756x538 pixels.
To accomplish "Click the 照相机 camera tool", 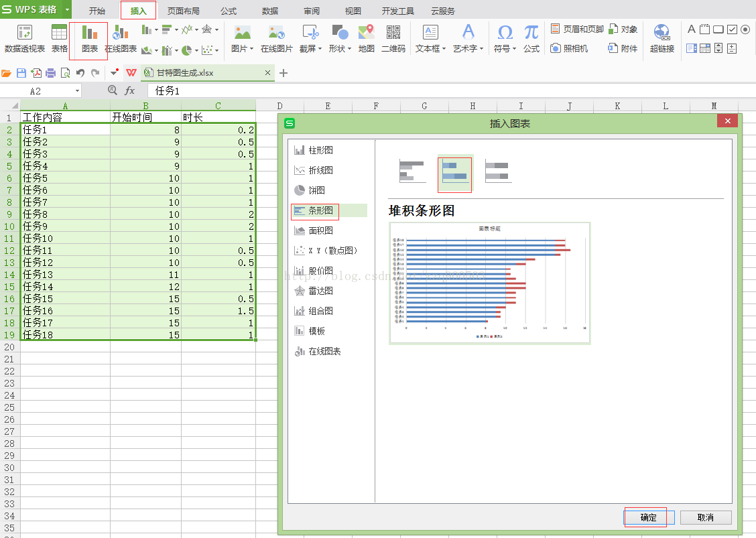I will coord(569,48).
